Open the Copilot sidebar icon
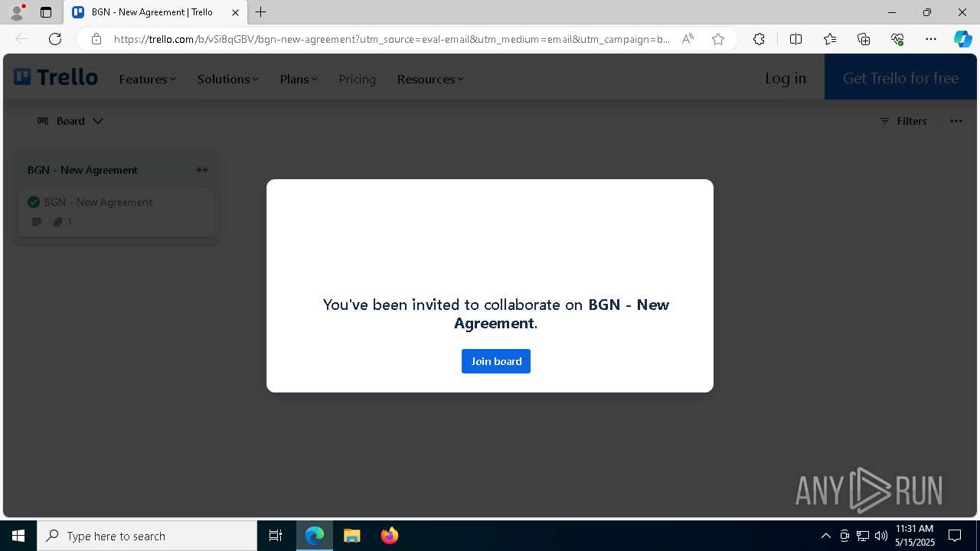The width and height of the screenshot is (980, 551). 962,39
